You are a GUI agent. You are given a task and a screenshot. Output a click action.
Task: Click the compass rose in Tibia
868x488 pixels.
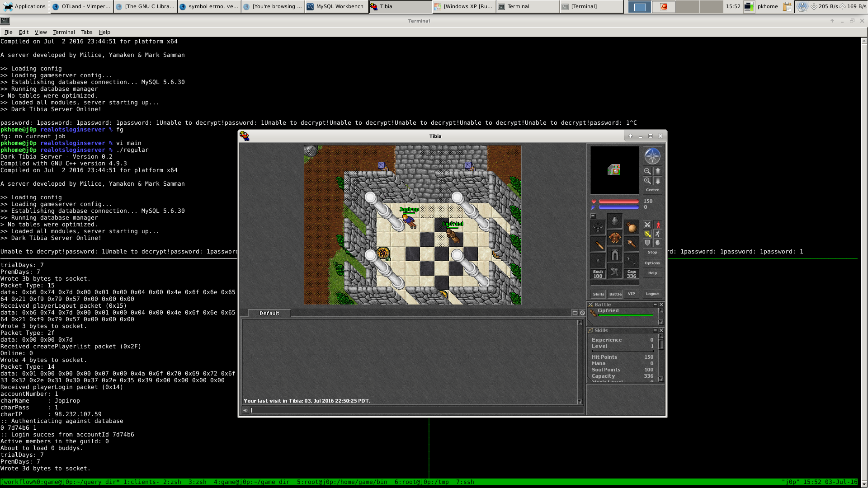[x=652, y=156]
